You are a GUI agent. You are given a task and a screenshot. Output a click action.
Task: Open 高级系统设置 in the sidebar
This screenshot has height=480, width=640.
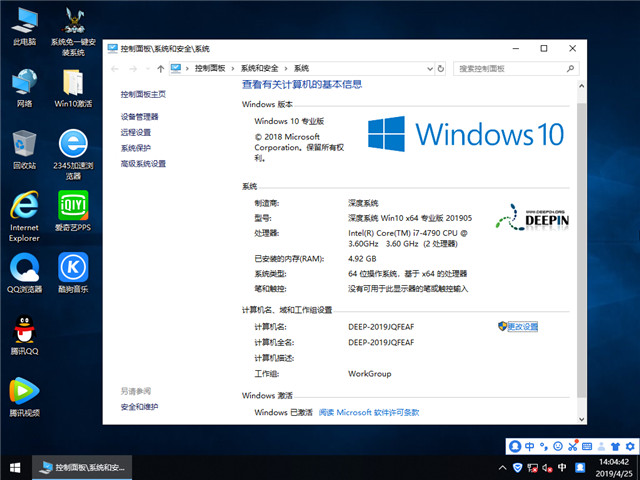pos(143,164)
